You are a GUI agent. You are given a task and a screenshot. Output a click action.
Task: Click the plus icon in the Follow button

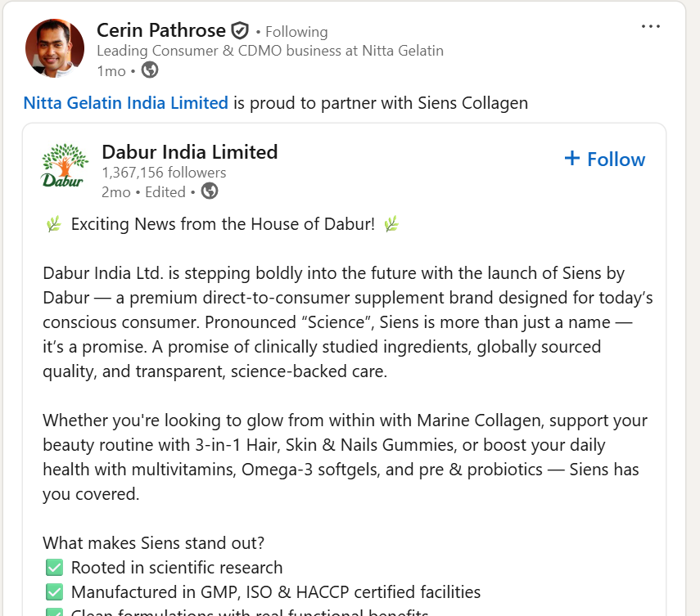[x=572, y=159]
